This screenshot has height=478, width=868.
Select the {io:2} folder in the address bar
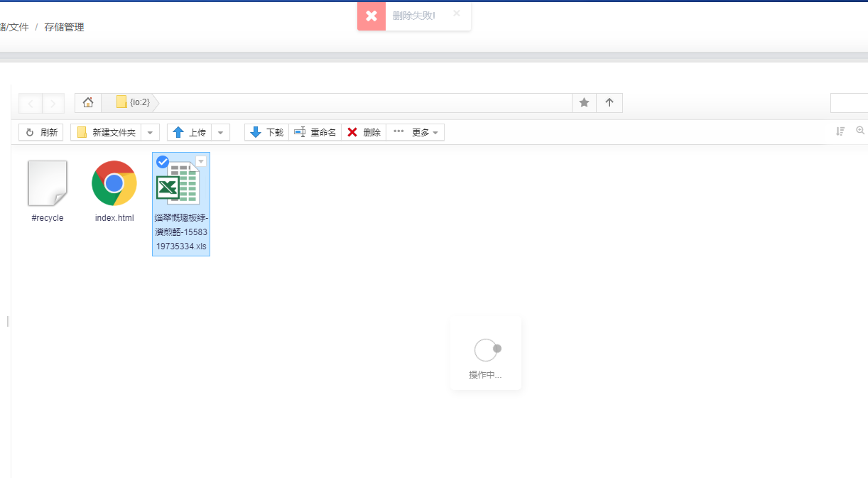[x=133, y=102]
